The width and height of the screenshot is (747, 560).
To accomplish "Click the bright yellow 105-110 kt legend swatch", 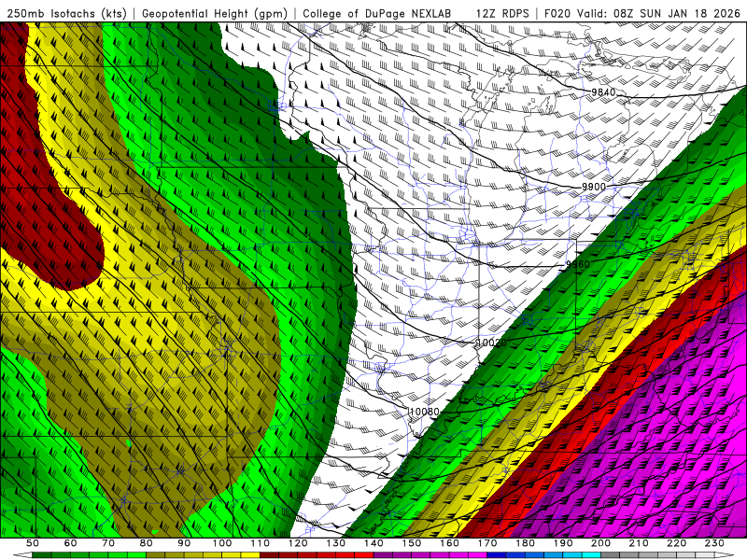I will click(250, 555).
